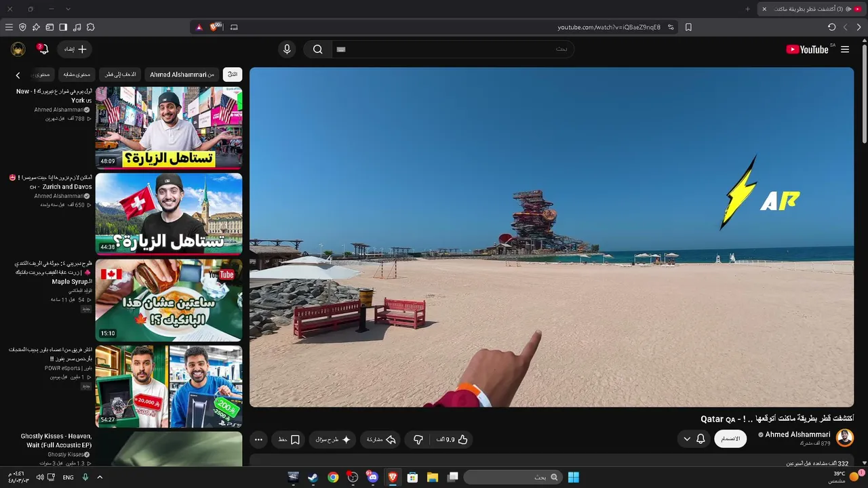Open the YouTube guide hamburger menu
Image resolution: width=868 pixels, height=488 pixels.
845,49
